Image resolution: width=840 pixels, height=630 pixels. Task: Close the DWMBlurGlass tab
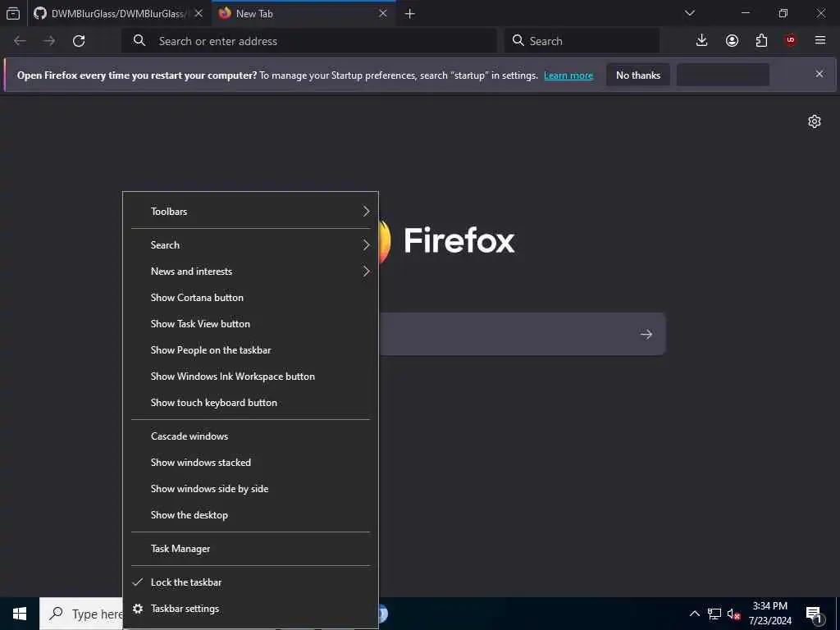[199, 13]
